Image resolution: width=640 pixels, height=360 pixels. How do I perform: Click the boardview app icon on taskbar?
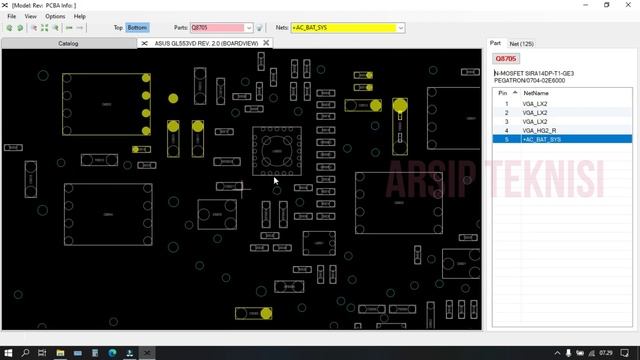pyautogui.click(x=147, y=353)
